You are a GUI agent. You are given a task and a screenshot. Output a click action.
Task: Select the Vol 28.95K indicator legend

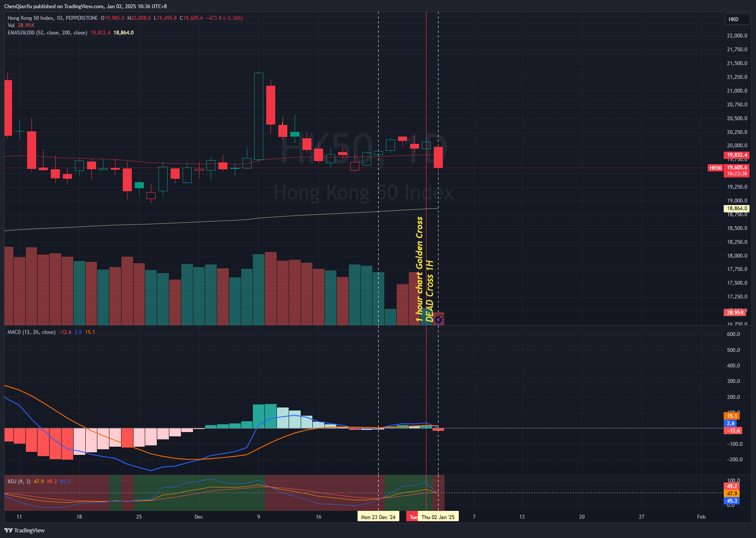coord(21,25)
